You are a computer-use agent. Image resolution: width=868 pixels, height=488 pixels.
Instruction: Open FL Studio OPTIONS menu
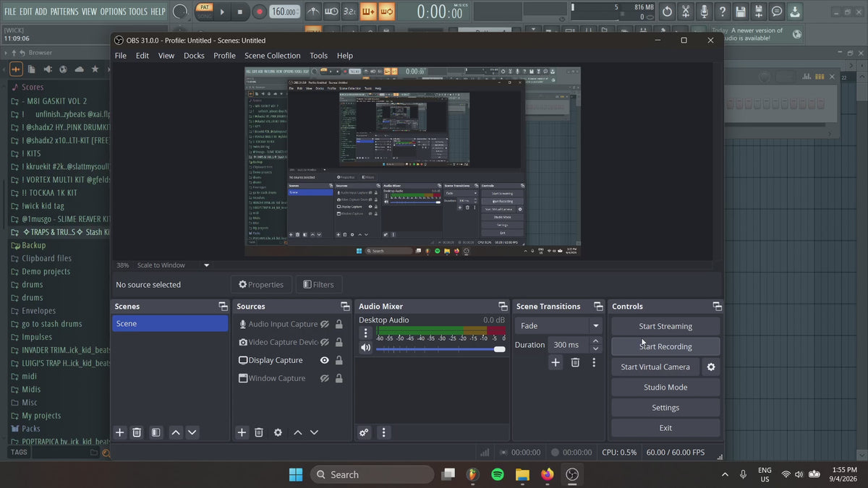[113, 12]
